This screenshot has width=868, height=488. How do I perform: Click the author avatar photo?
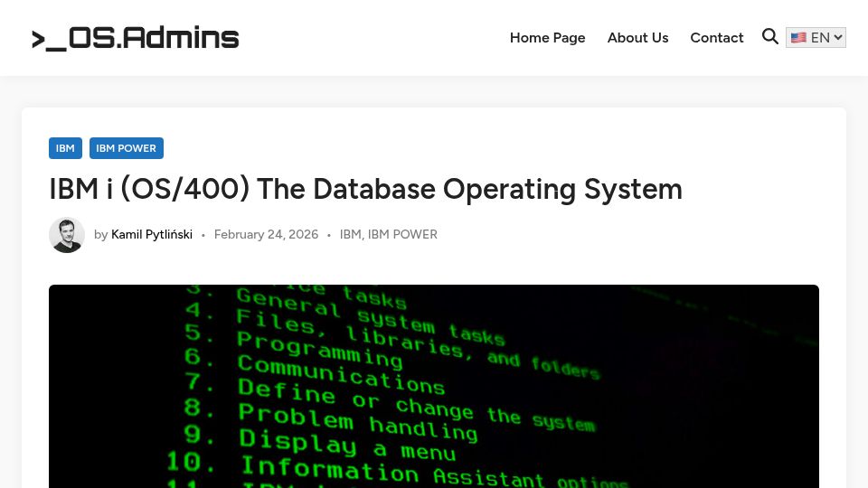click(67, 235)
